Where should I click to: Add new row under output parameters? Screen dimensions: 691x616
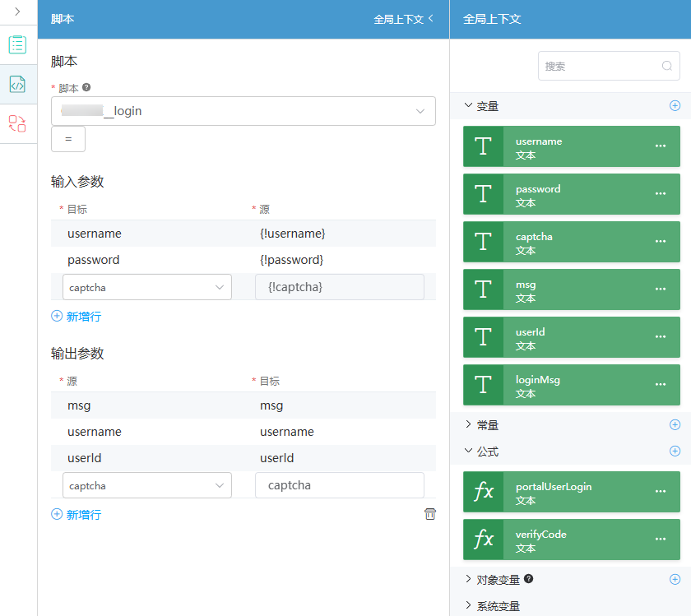click(77, 515)
